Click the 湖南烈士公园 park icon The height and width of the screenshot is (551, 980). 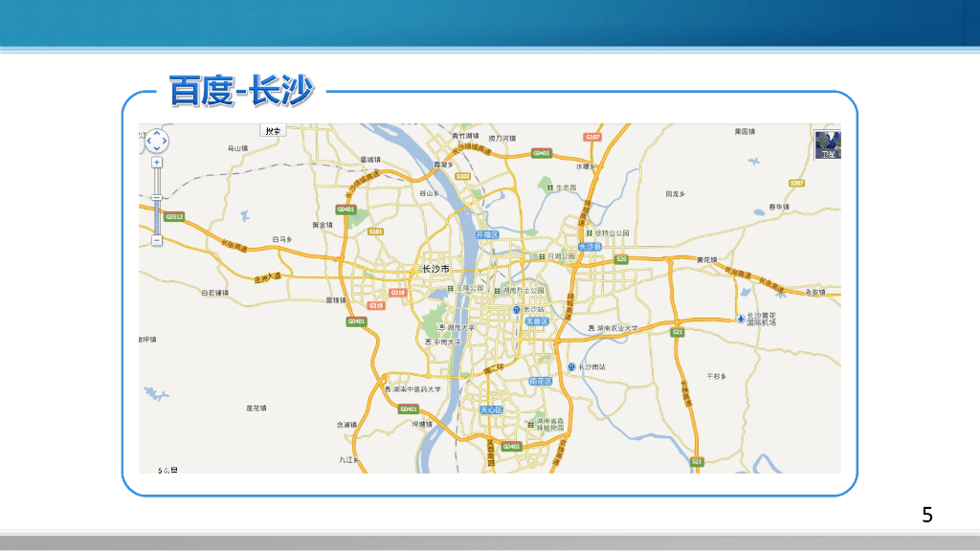497,291
